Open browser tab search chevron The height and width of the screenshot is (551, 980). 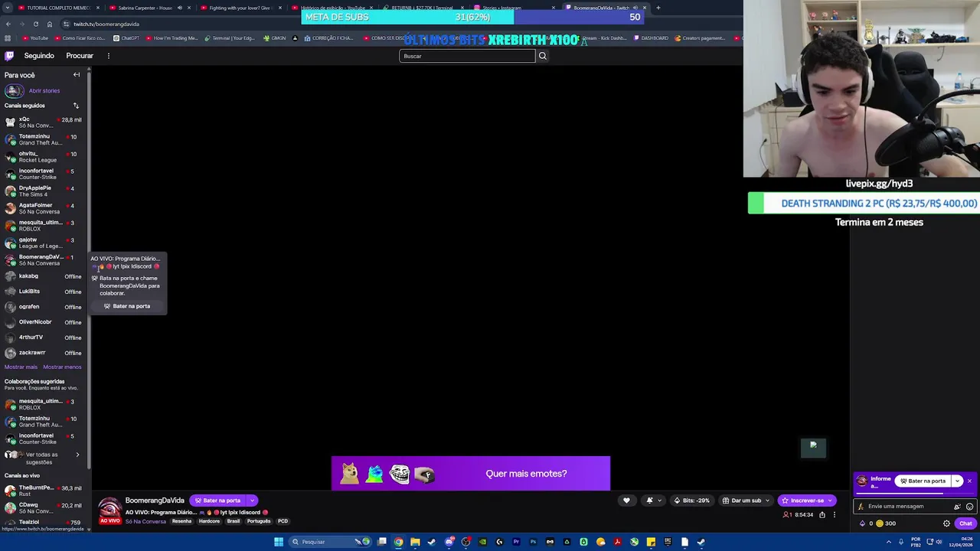(8, 8)
